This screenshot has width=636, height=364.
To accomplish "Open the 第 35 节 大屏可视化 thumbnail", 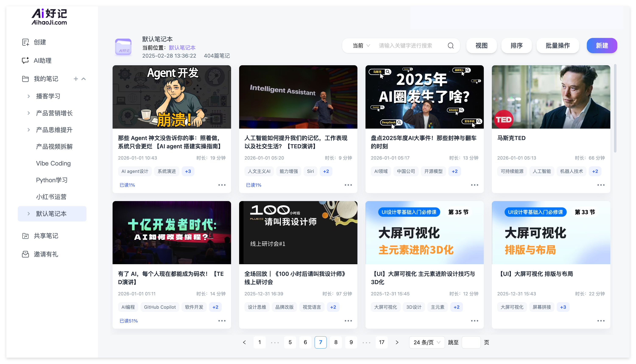I will [424, 232].
